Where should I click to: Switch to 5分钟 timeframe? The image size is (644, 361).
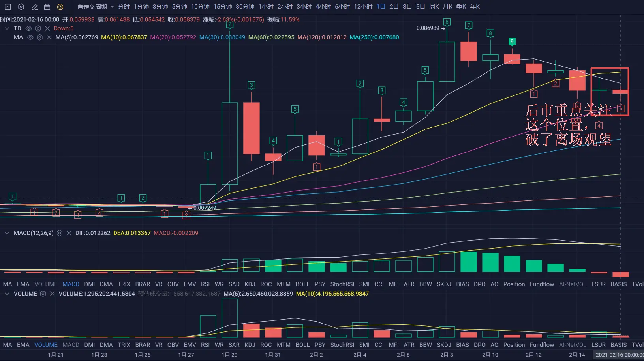(180, 7)
